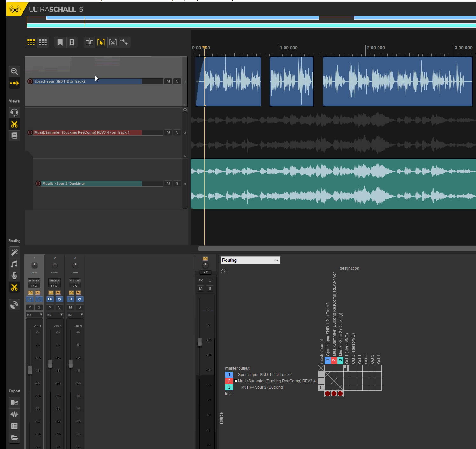The width and height of the screenshot is (476, 449).
Task: Open MASTER I/O routing on channel 1
Action: point(34,283)
